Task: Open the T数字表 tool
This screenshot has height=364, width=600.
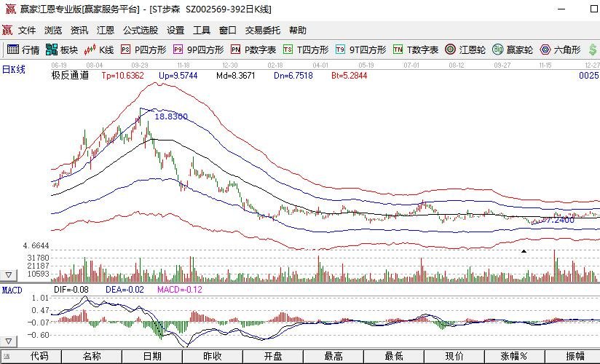Action: pyautogui.click(x=416, y=50)
